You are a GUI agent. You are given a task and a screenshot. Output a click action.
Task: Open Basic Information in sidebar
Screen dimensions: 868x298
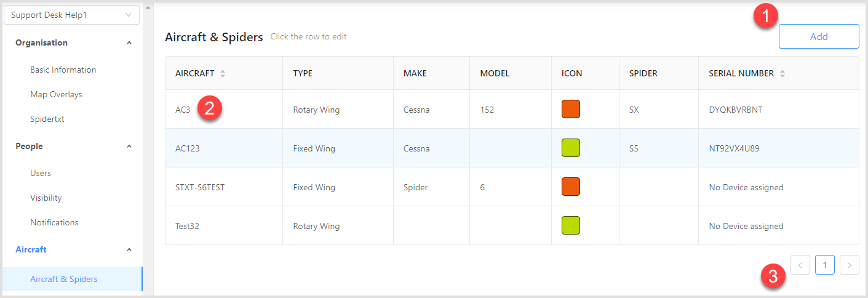(63, 70)
